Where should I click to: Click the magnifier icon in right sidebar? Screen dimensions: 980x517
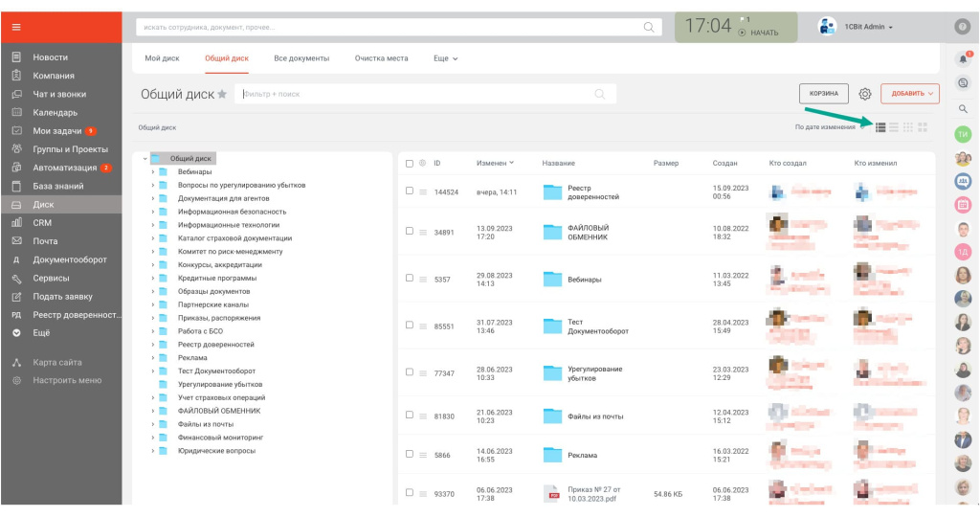(x=963, y=109)
